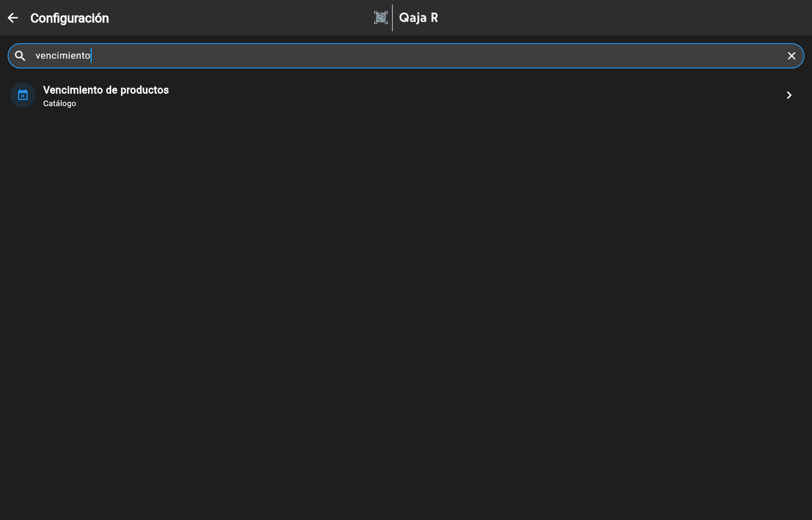The height and width of the screenshot is (520, 812).
Task: Focus the search field containing 'vencimiento'
Action: click(406, 56)
